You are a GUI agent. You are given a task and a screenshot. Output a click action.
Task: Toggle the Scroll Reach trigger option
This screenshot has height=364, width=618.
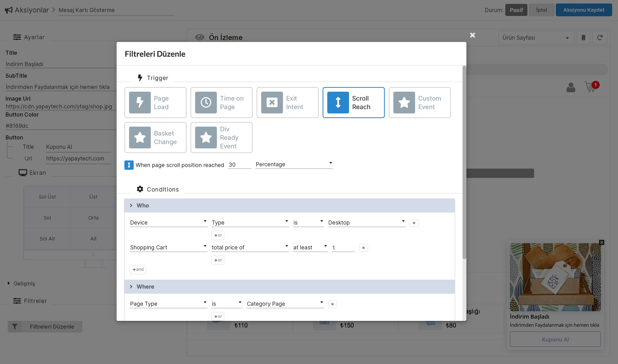point(353,103)
